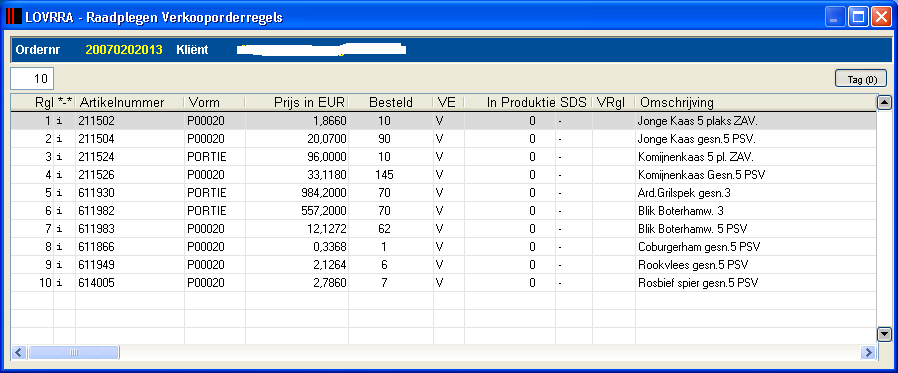Image resolution: width=898 pixels, height=373 pixels.
Task: Click description Rookvlees gesn.5 PSV
Action: [694, 264]
